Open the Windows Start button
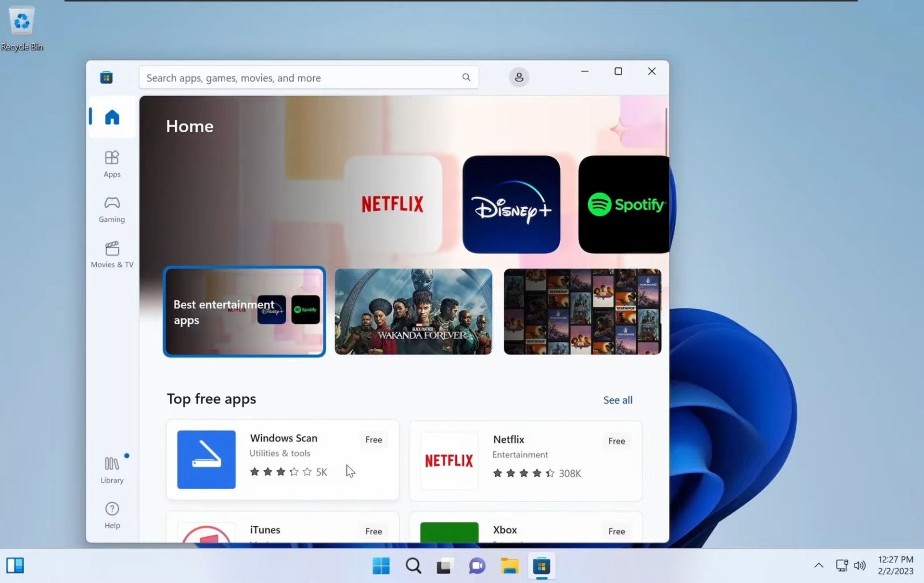 (381, 566)
